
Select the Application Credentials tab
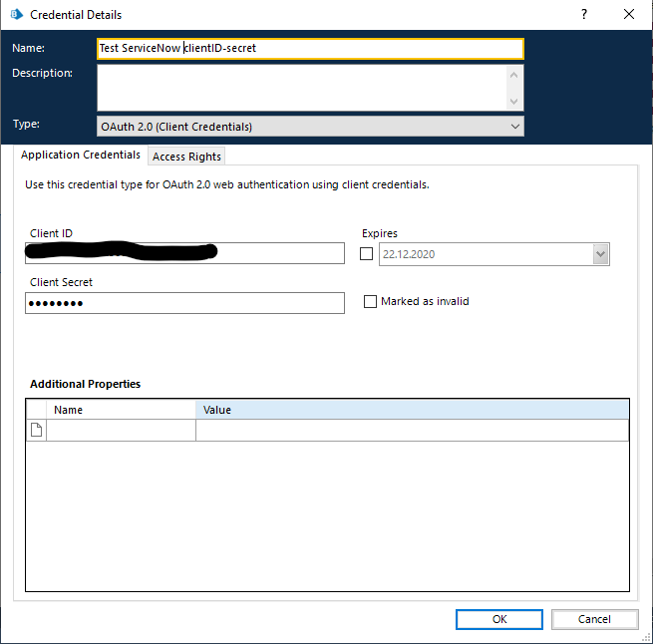click(x=81, y=156)
